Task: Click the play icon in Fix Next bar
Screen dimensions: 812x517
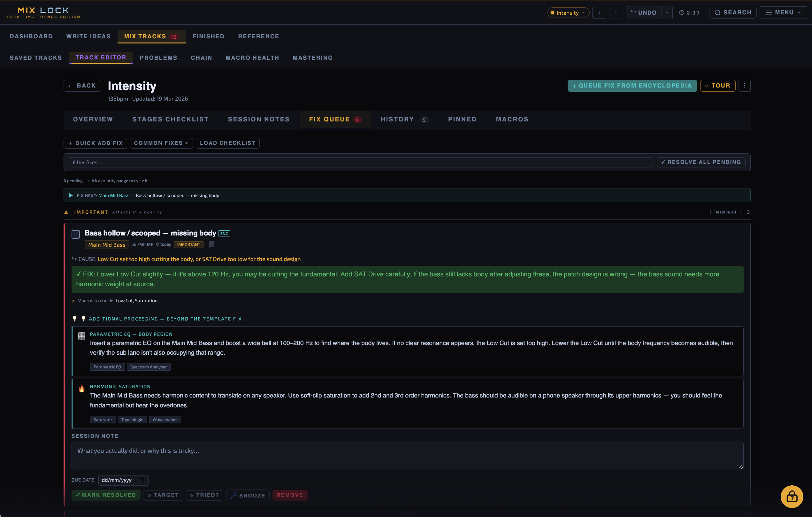Action: [71, 195]
